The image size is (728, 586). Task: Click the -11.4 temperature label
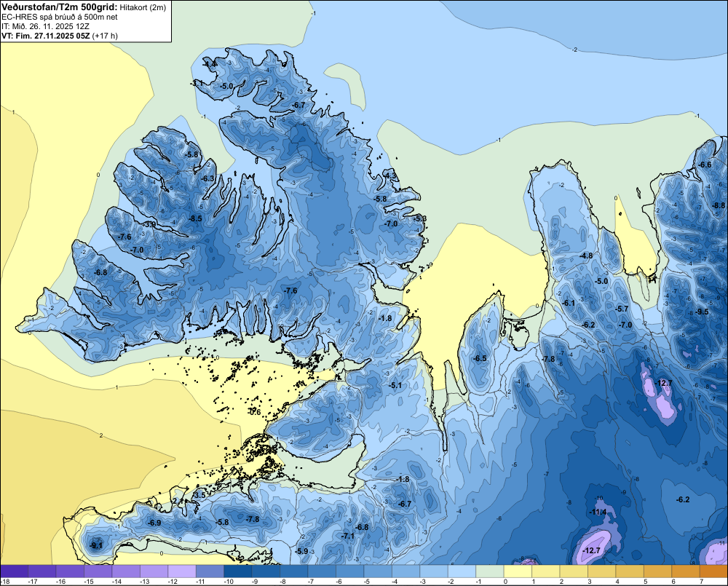[598, 512]
